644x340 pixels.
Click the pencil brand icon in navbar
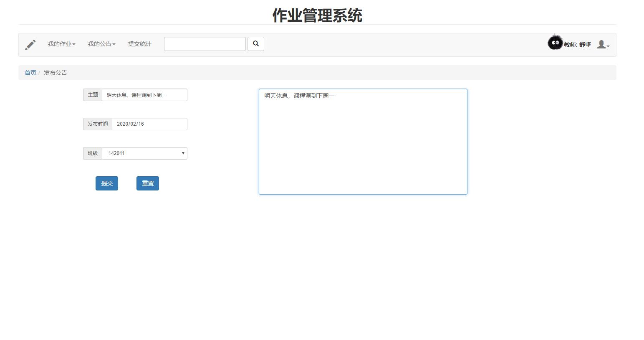[x=30, y=44]
